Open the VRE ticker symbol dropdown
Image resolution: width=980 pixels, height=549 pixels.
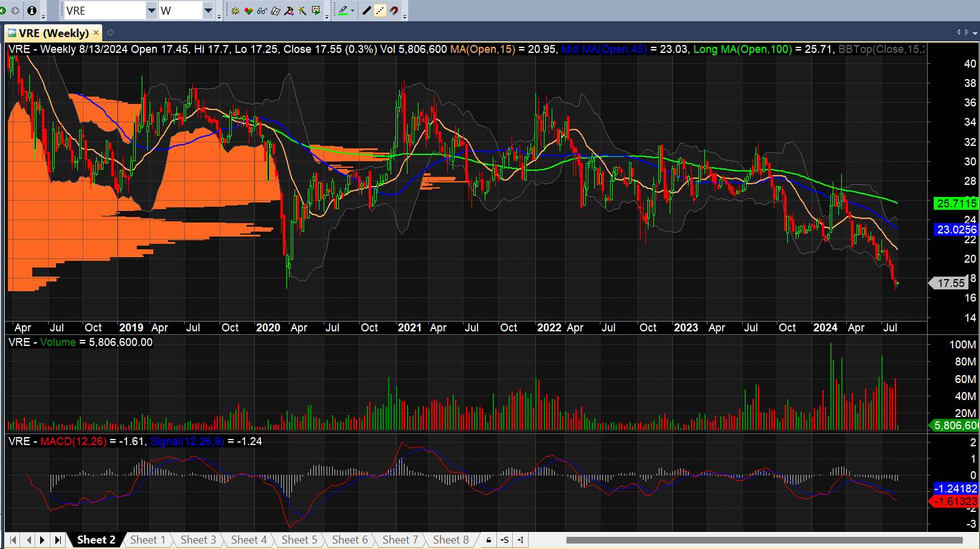[151, 10]
